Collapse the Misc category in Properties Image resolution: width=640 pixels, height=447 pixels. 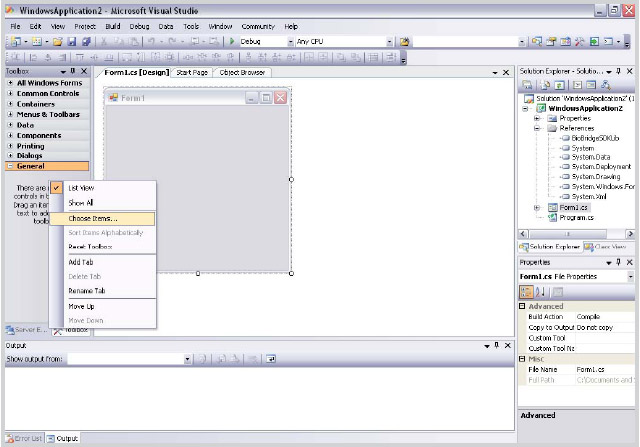point(522,359)
